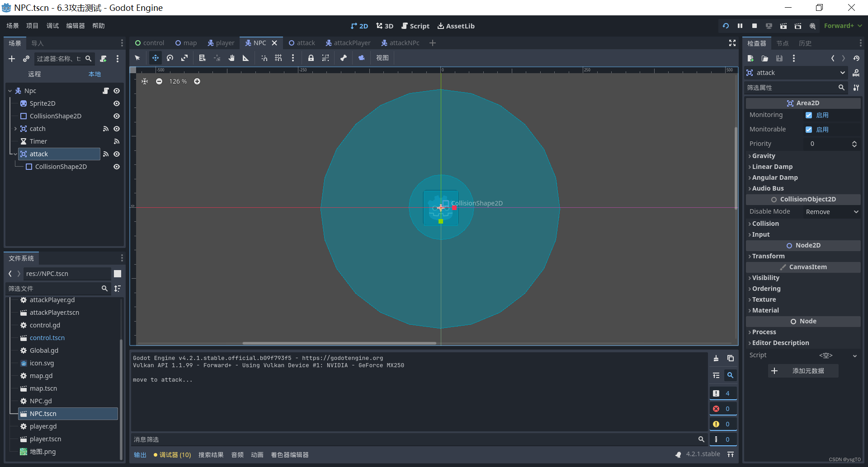
Task: Click the camera override icon in the toolbar
Action: click(361, 58)
